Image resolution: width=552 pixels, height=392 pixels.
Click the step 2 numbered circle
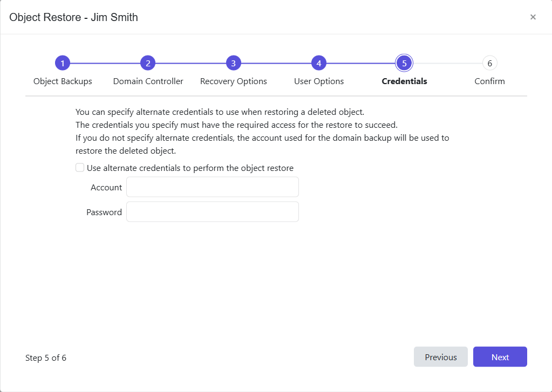click(x=148, y=64)
